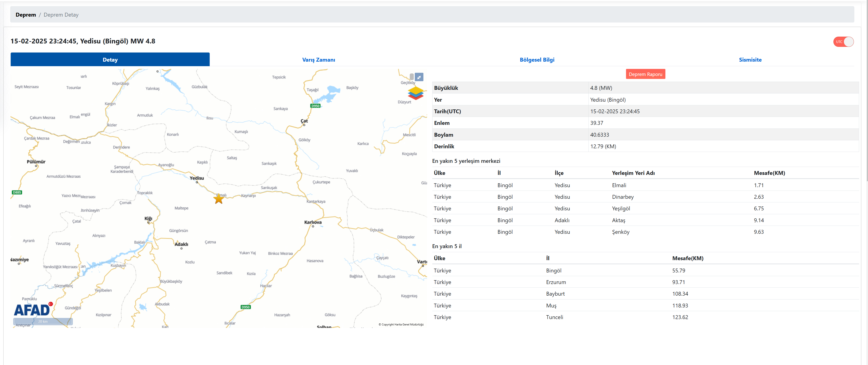Click the Kiğı town label on map

[x=148, y=219]
